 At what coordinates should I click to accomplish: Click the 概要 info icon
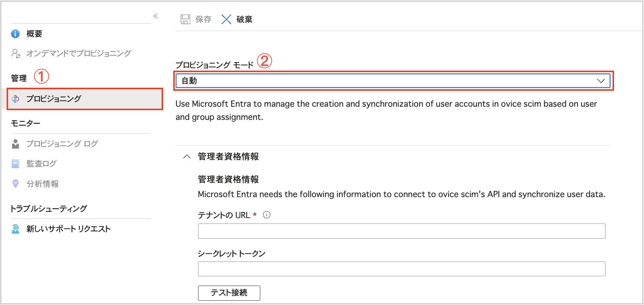click(x=15, y=34)
